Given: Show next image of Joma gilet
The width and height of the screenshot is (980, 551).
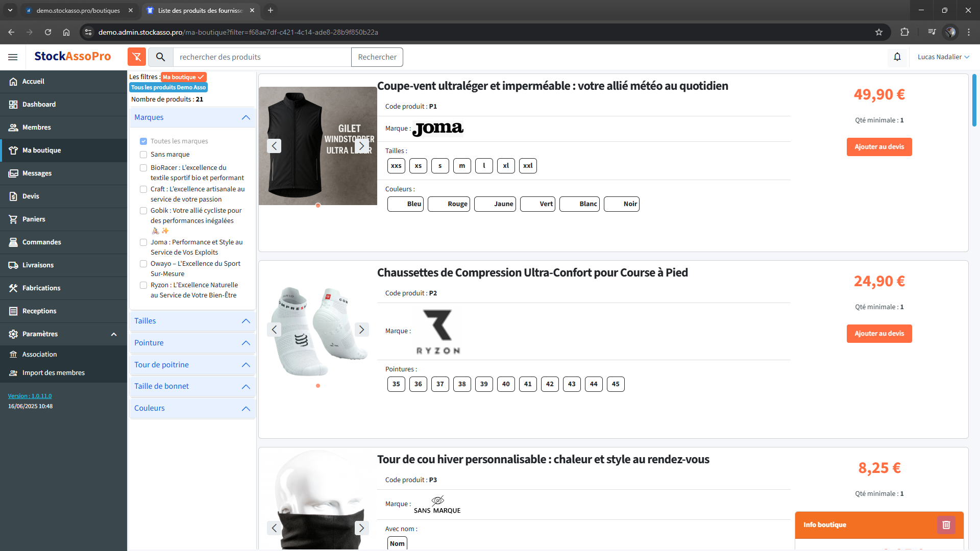Looking at the screenshot, I should tap(361, 146).
